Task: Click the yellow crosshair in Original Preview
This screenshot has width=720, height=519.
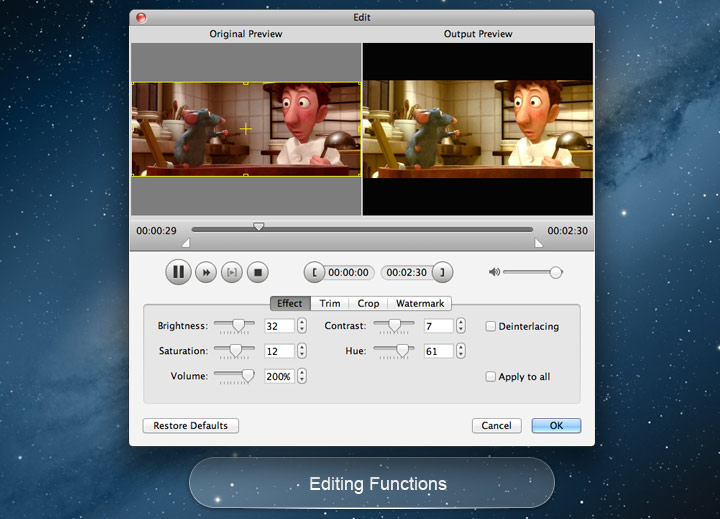Action: pos(246,129)
